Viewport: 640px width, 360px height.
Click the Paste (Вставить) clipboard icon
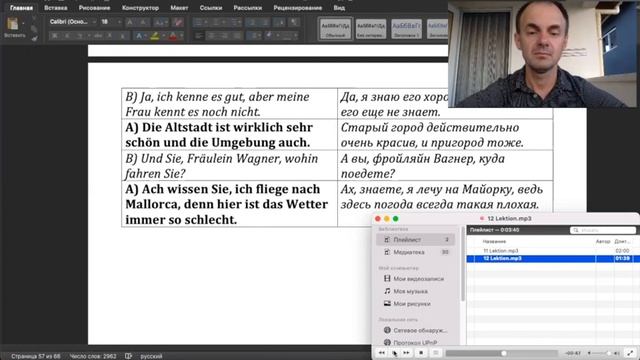(x=13, y=24)
